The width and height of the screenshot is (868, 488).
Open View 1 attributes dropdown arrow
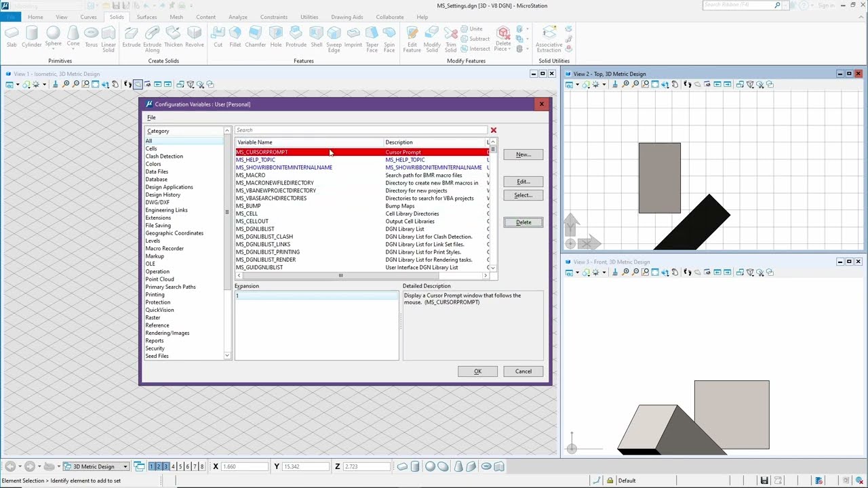[x=17, y=85]
